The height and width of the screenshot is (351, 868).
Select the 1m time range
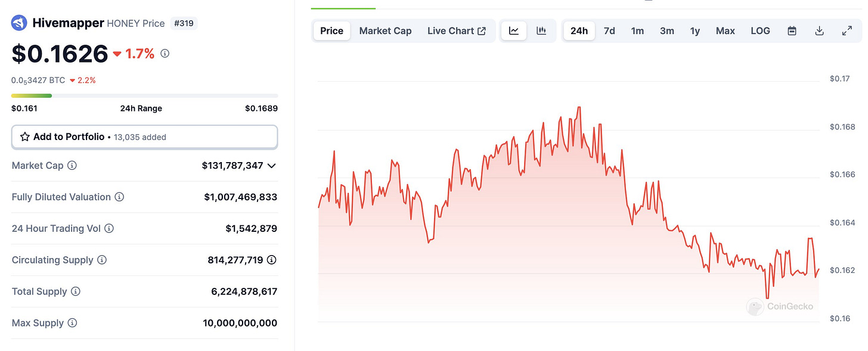pyautogui.click(x=638, y=31)
